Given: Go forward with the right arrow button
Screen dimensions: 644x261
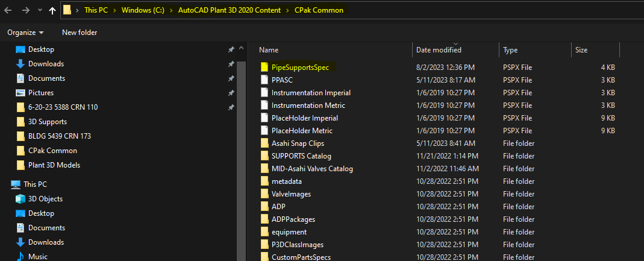Looking at the screenshot, I should [x=25, y=10].
